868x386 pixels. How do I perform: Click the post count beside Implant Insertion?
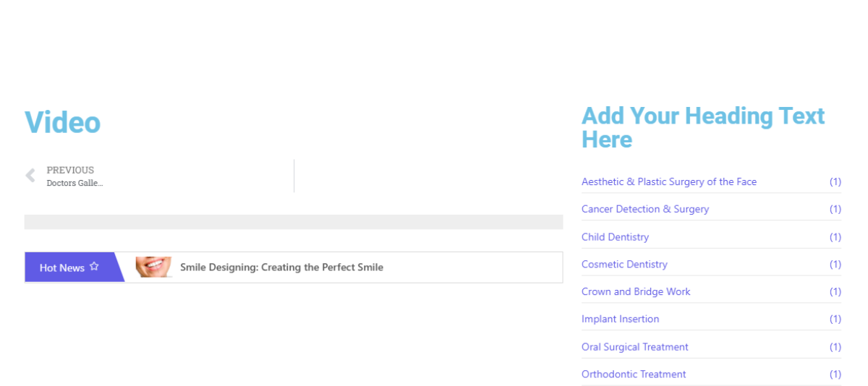pos(835,319)
